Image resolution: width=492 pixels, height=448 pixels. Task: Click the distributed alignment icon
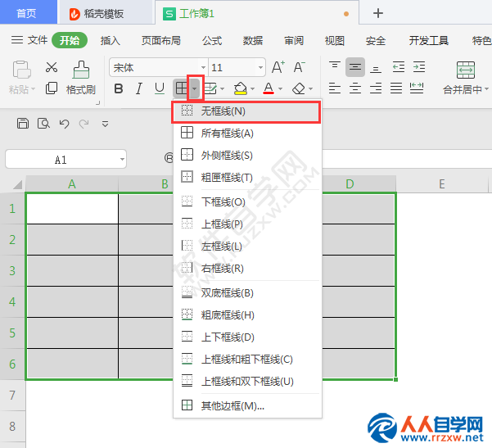(x=417, y=88)
